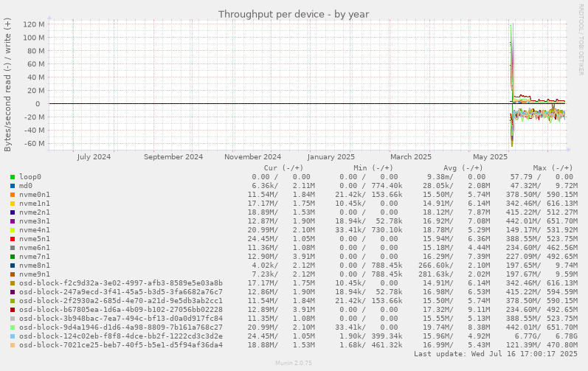Click the 'January 2025' axis label

click(331, 156)
